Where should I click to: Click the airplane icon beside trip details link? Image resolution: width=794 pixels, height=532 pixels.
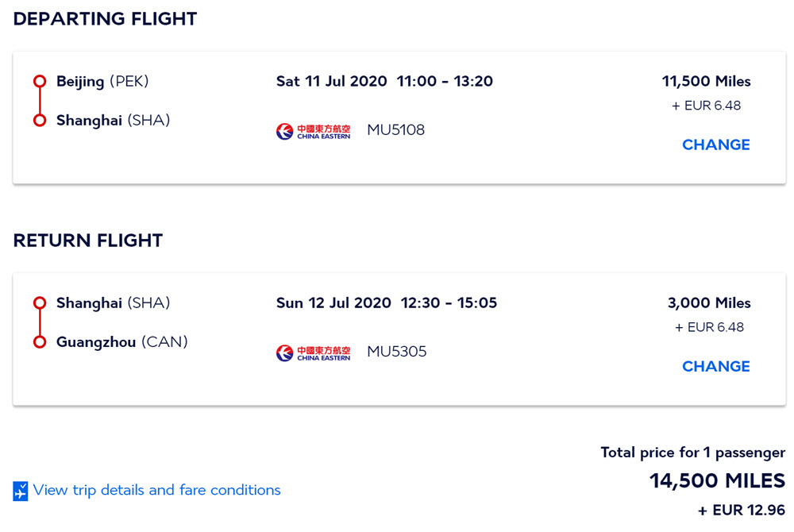21,491
